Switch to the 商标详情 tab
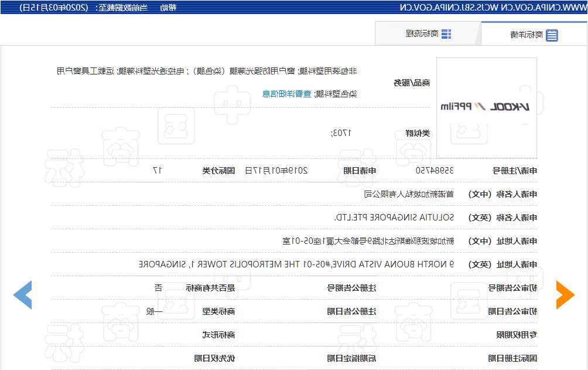The width and height of the screenshot is (588, 370). [x=534, y=35]
